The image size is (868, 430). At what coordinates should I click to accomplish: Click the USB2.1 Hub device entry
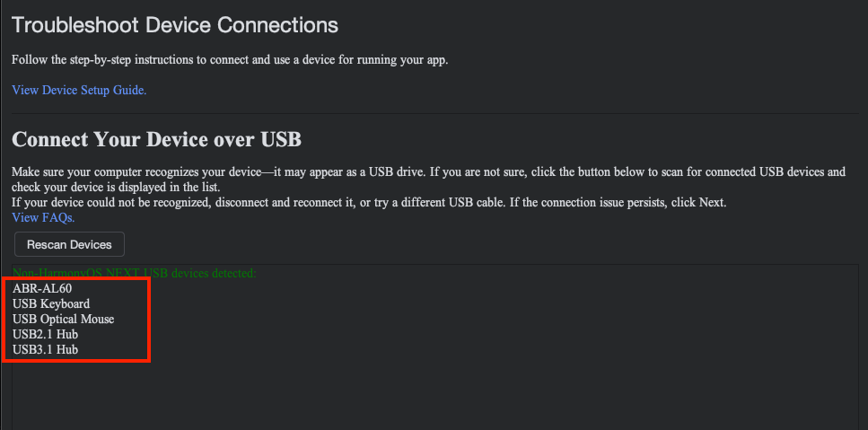[x=45, y=334]
